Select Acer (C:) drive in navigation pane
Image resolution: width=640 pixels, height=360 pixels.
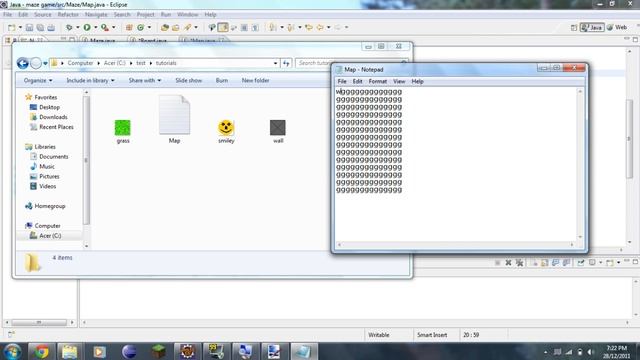point(50,236)
